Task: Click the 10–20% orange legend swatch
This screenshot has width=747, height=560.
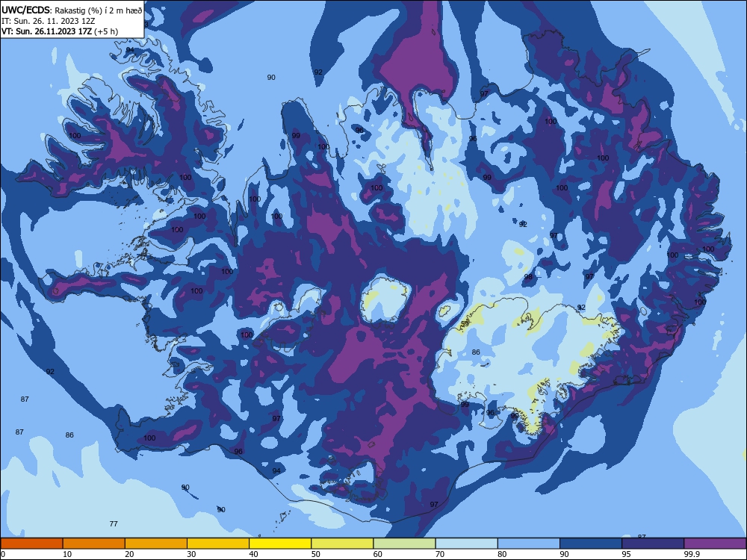Action: pyautogui.click(x=94, y=544)
